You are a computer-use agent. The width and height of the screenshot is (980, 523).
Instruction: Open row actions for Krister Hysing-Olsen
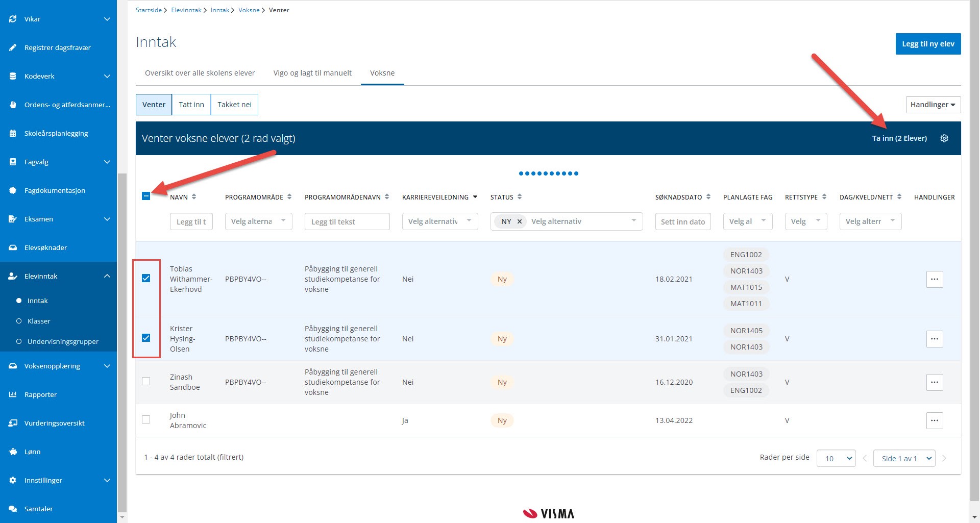(x=935, y=339)
